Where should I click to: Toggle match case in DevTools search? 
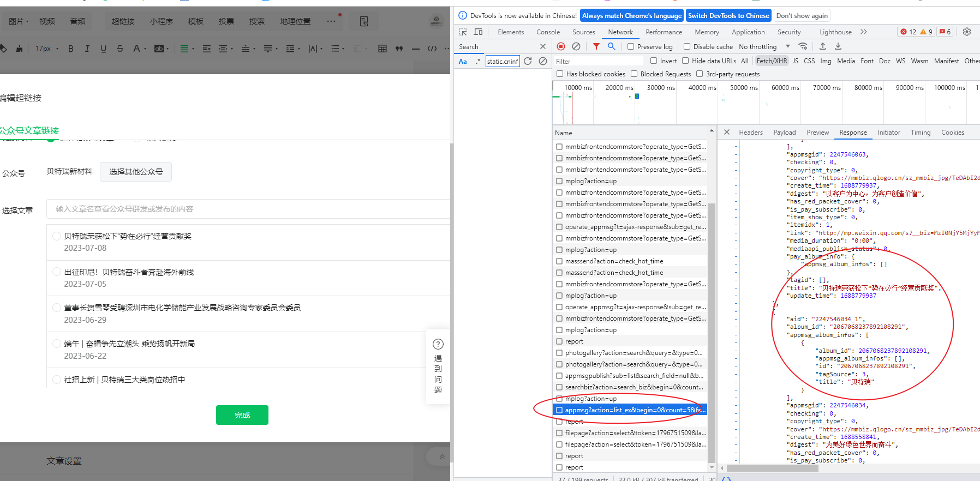463,61
